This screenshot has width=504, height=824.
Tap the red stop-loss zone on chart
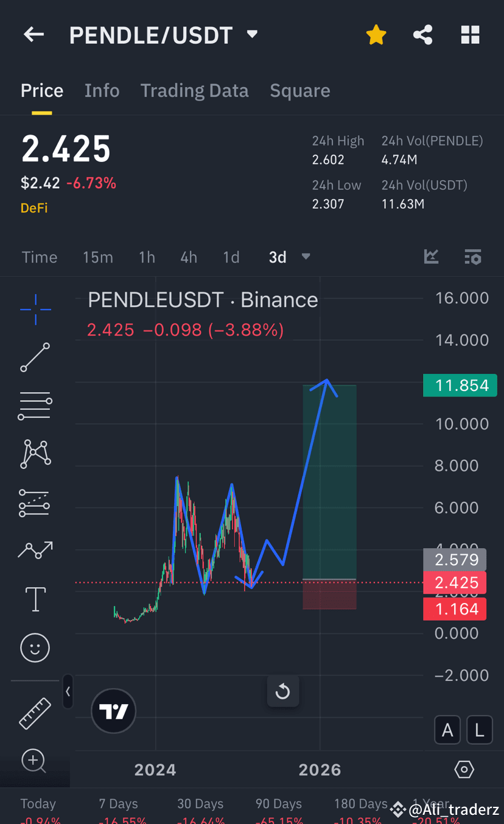point(329,594)
